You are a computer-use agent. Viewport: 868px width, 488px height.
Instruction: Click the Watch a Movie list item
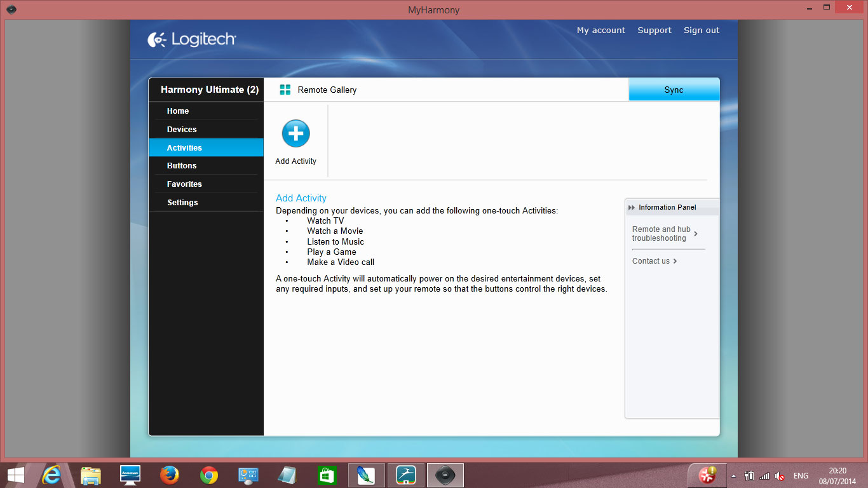coord(335,231)
